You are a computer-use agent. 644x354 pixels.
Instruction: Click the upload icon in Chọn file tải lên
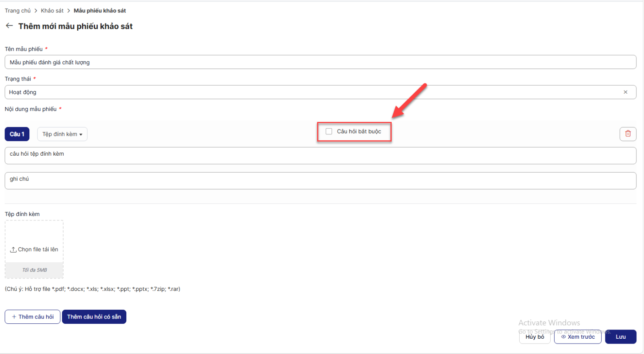click(x=13, y=249)
